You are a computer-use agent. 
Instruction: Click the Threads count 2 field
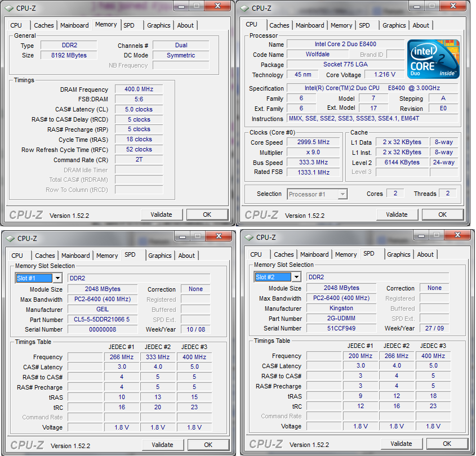point(448,193)
